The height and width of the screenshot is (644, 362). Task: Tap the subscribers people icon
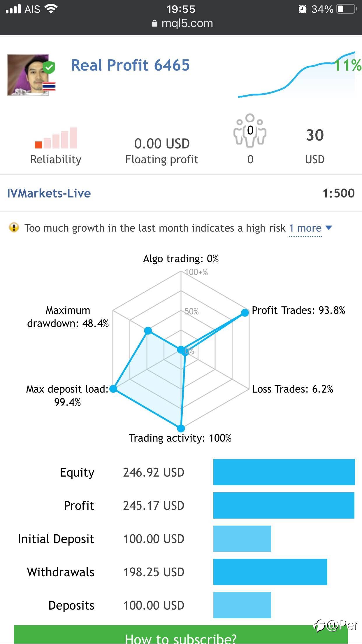coord(250,130)
